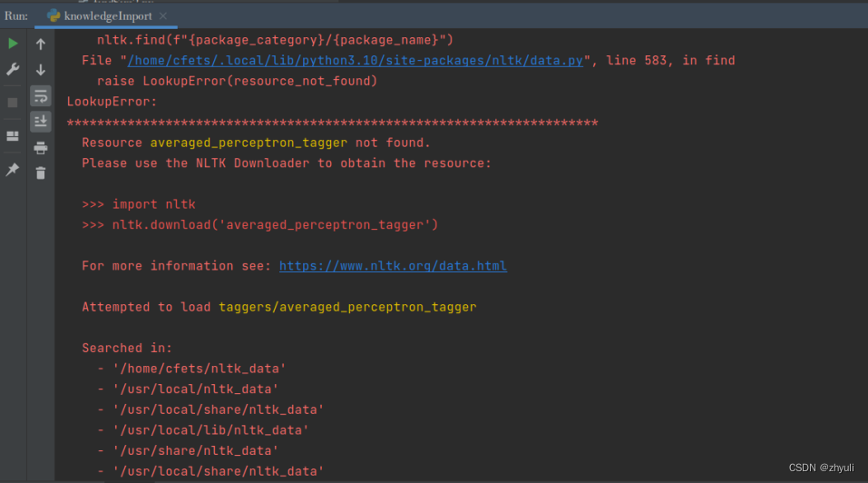
Task: Click the 'Run:' tool window label
Action: click(x=16, y=16)
